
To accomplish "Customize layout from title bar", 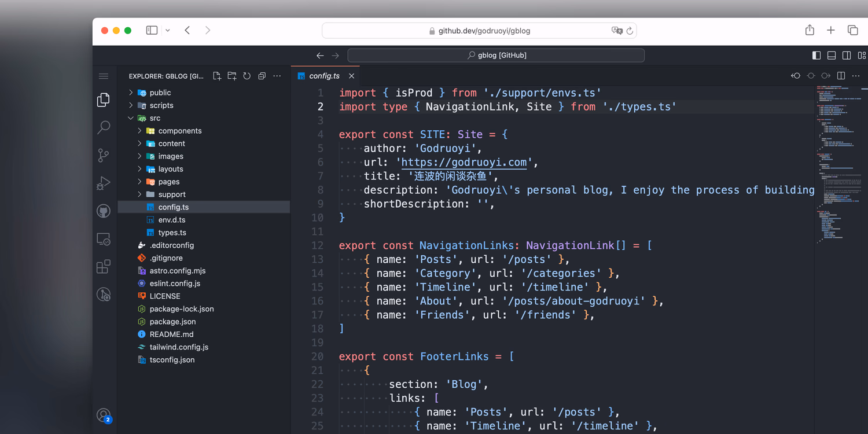I will point(862,56).
